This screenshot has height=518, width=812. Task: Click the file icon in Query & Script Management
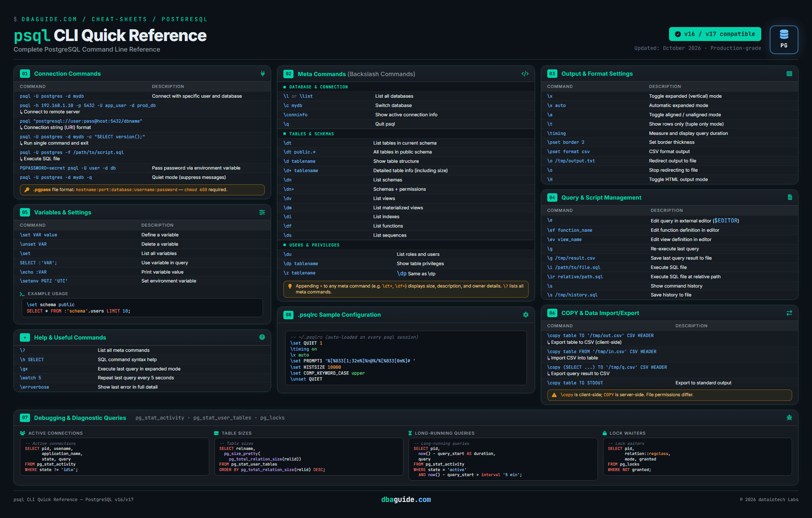tap(790, 197)
